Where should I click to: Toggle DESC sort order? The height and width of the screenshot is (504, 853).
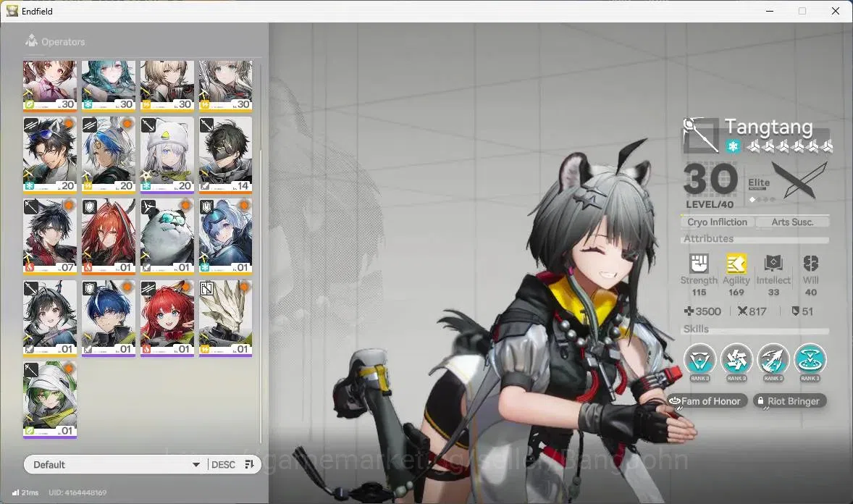[223, 465]
